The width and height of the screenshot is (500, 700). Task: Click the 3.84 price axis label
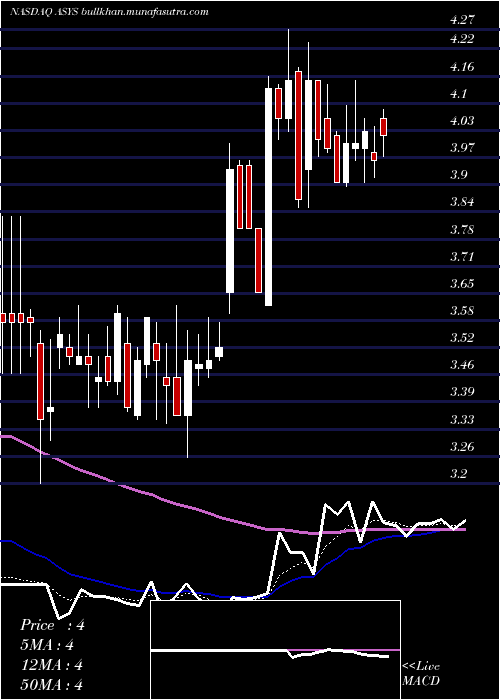click(462, 202)
